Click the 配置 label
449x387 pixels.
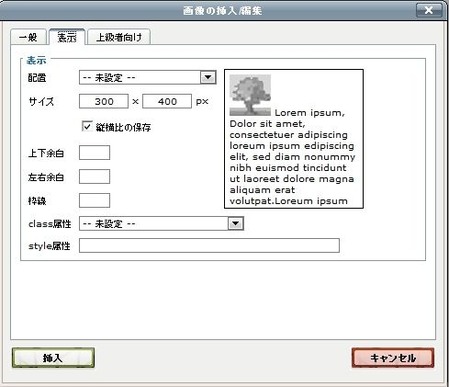pos(37,78)
